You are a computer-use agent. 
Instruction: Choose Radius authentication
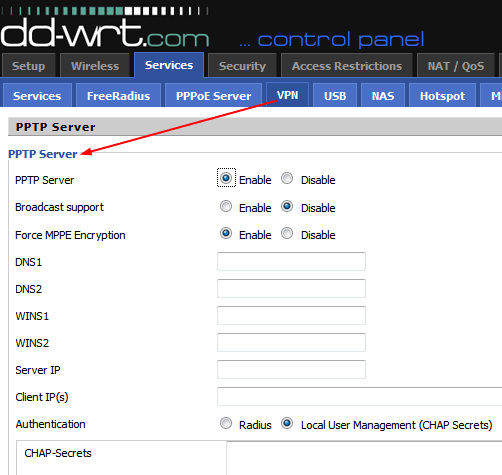pyautogui.click(x=226, y=423)
